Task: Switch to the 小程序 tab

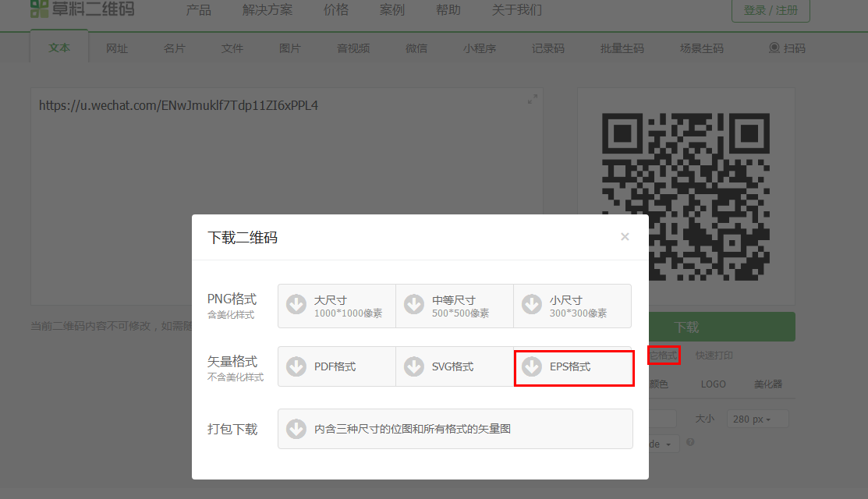Action: tap(480, 48)
